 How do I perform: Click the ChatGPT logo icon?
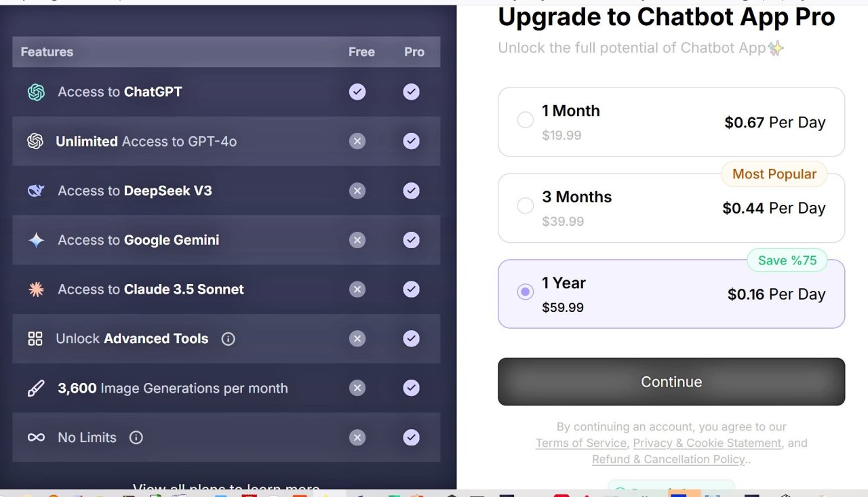tap(36, 92)
